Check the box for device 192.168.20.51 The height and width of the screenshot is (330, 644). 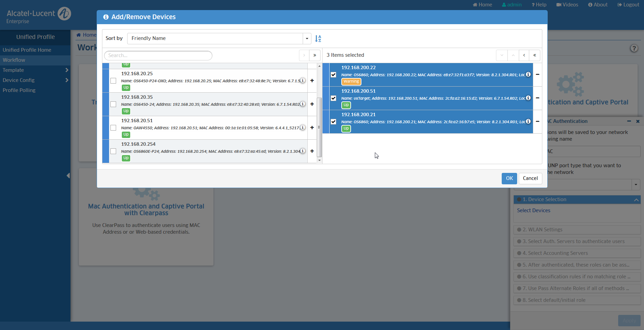tap(113, 128)
